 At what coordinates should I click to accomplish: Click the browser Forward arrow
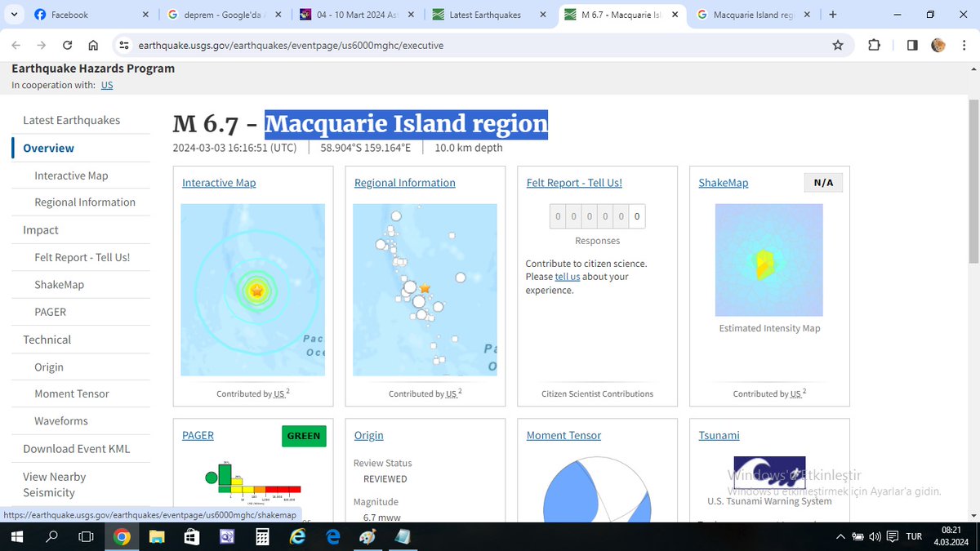(42, 46)
